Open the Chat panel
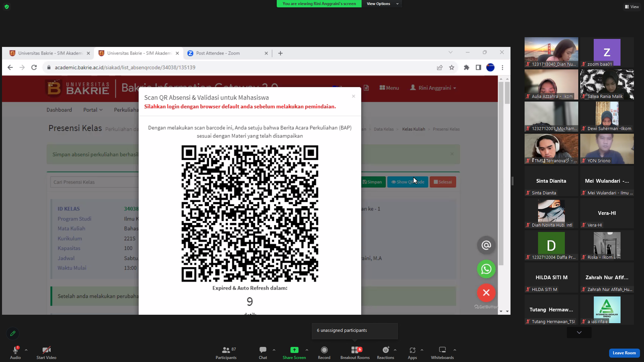 tap(263, 353)
